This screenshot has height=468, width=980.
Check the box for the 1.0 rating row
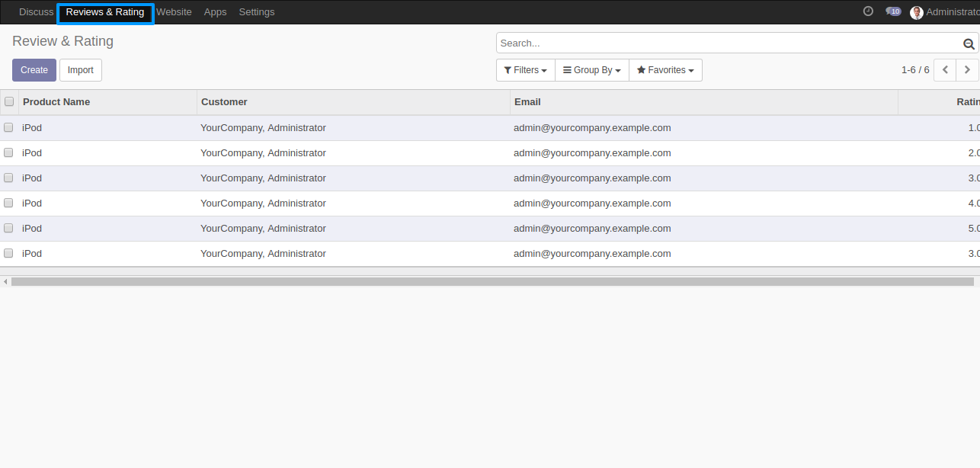pyautogui.click(x=8, y=127)
